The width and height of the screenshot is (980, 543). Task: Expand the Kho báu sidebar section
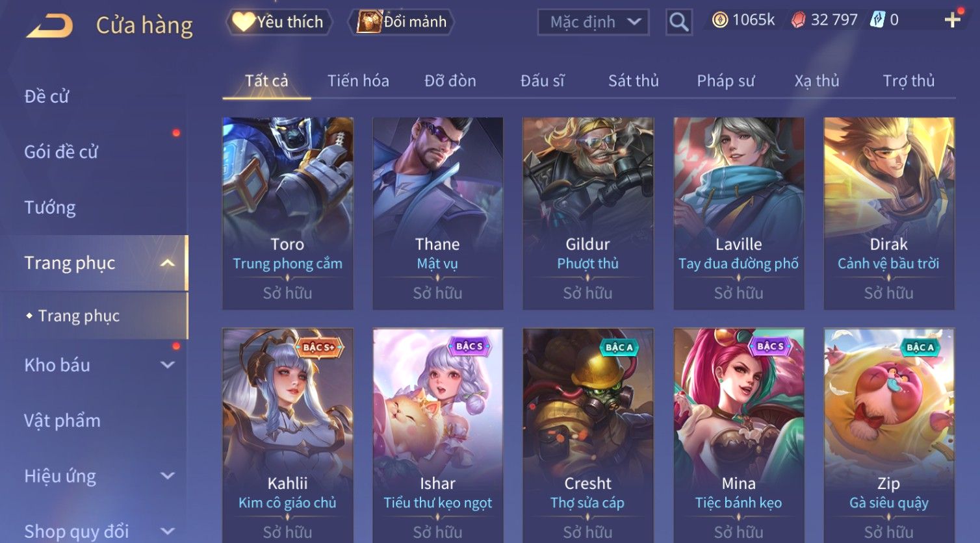coord(168,365)
